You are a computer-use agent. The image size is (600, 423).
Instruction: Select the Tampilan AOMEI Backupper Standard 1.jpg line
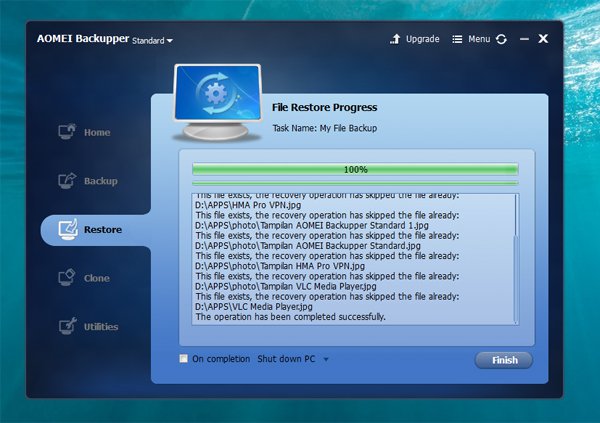312,225
